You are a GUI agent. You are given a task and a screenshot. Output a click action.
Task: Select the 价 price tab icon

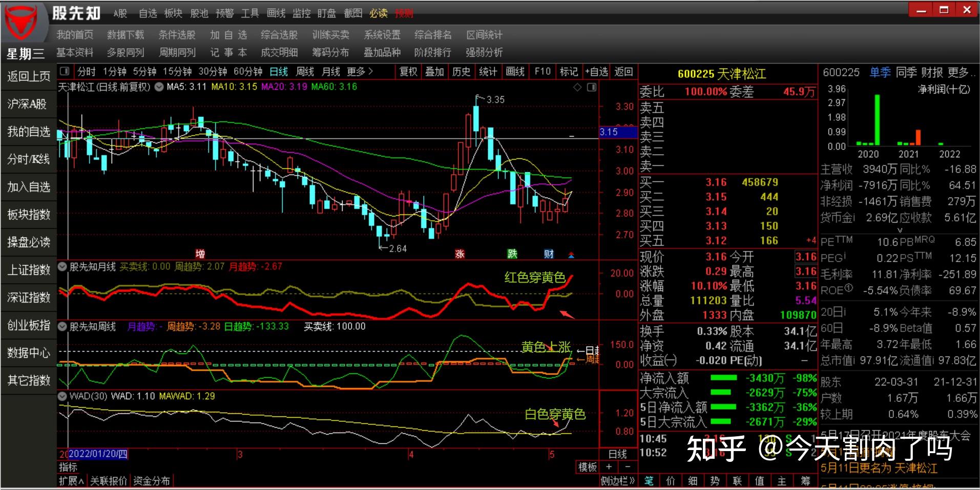pos(671,481)
